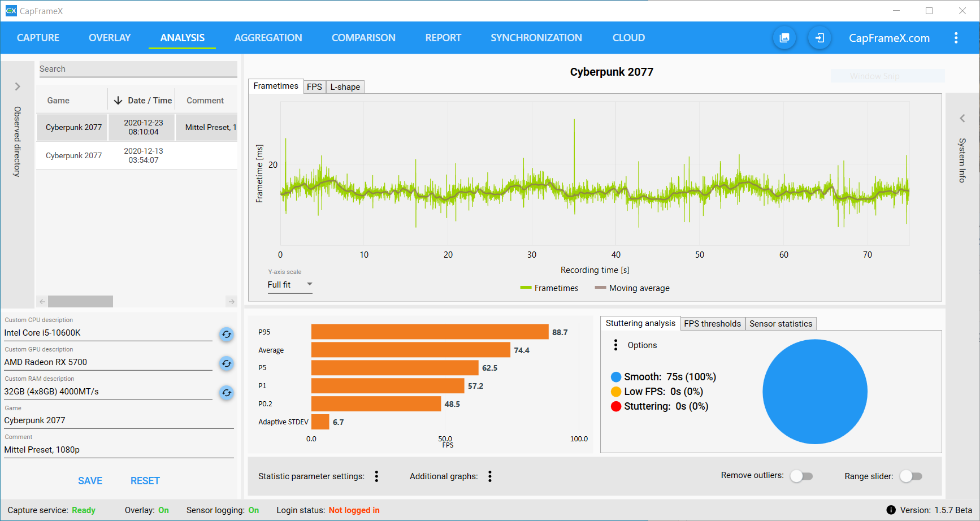Open the REPORT tab
Screen dimensions: 980x521
443,38
